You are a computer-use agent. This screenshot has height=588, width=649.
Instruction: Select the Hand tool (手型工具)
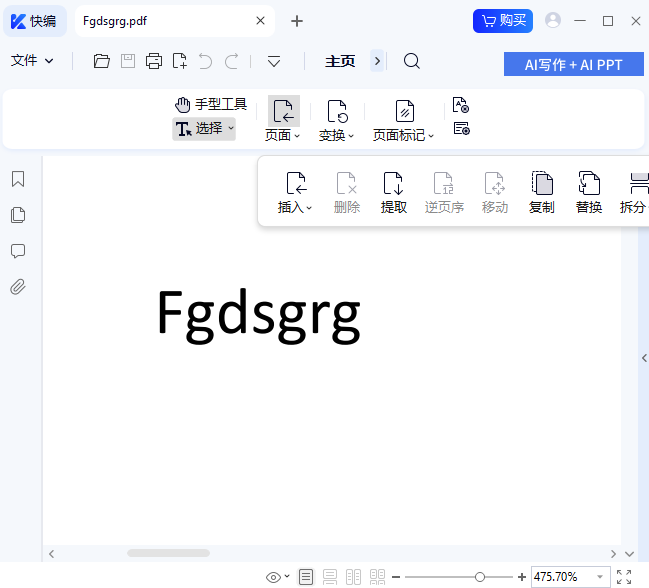point(210,104)
